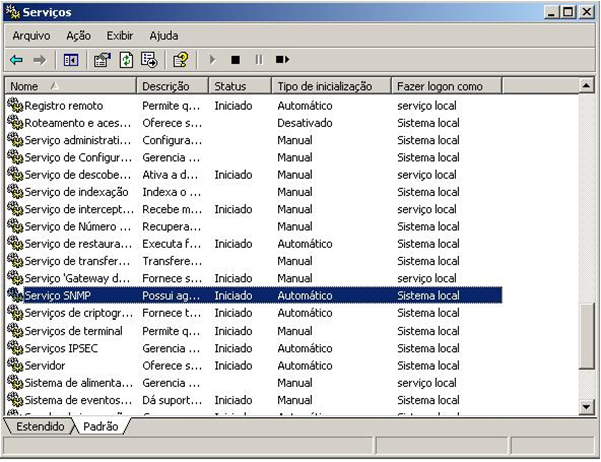Image resolution: width=601 pixels, height=462 pixels.
Task: Open the Arquivo menu
Action: pos(32,35)
